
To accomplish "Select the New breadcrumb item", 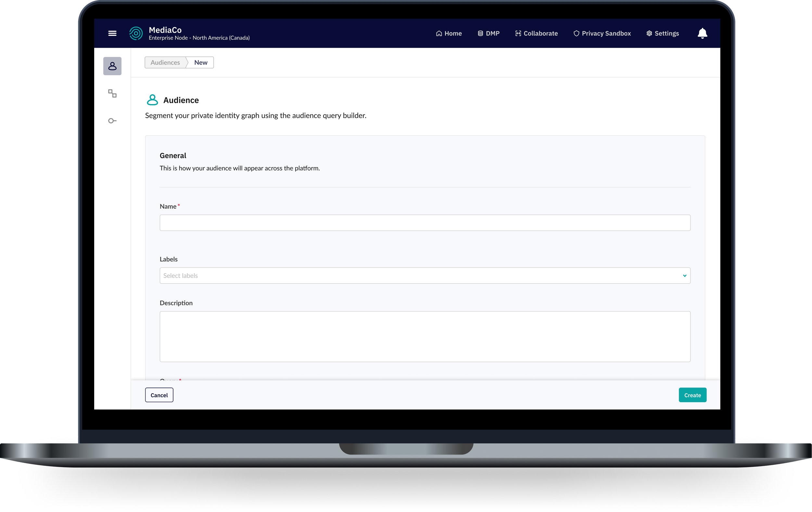I will 201,62.
